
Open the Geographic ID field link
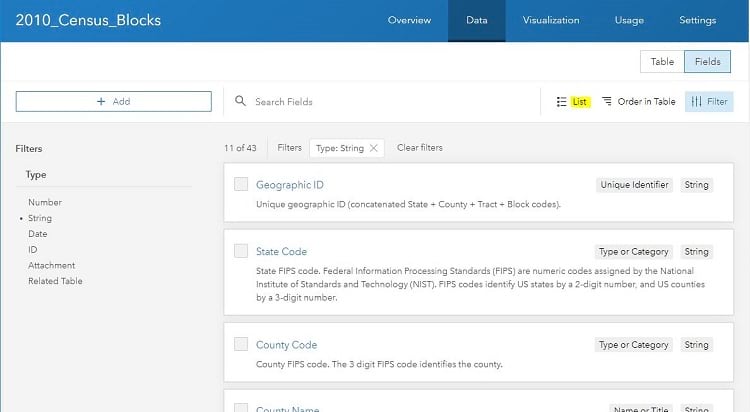(289, 185)
